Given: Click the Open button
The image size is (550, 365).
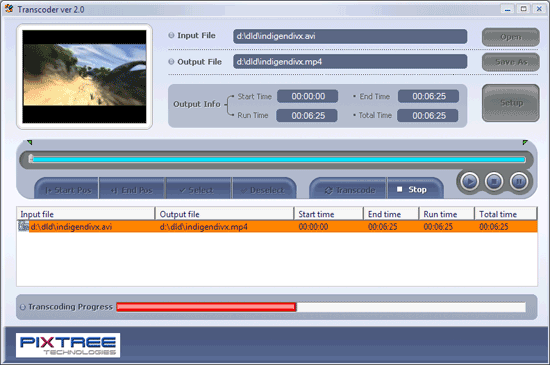Looking at the screenshot, I should click(510, 37).
